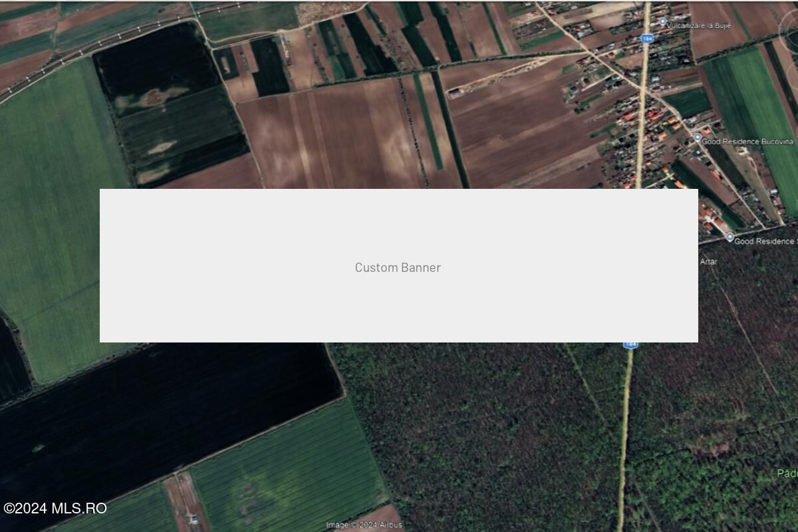Click the route 184 shield below the banner

(x=630, y=343)
